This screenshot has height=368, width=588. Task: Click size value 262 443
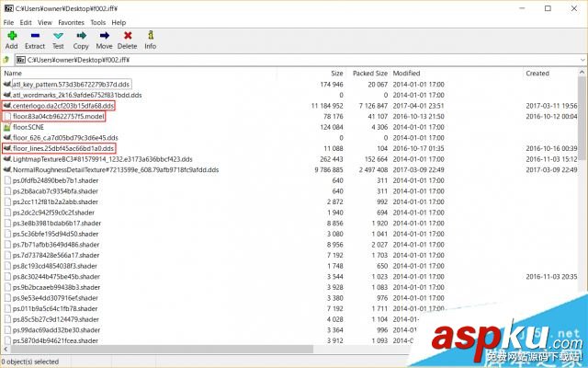tap(332, 159)
